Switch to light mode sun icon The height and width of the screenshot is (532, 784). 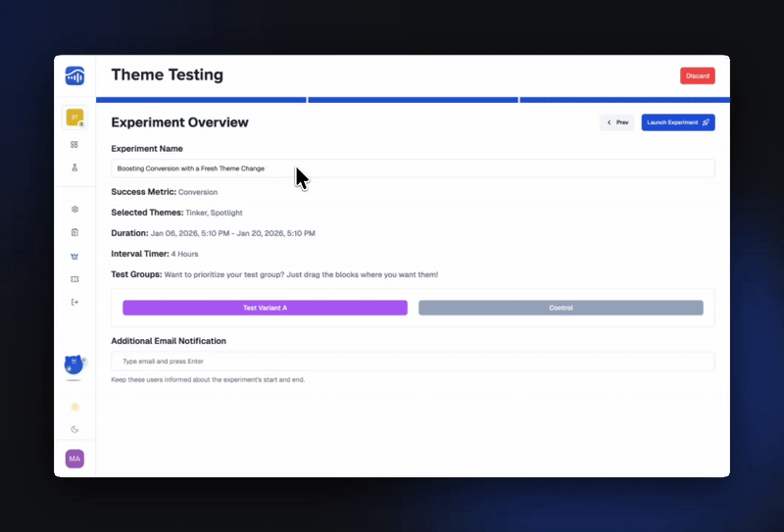coord(74,407)
